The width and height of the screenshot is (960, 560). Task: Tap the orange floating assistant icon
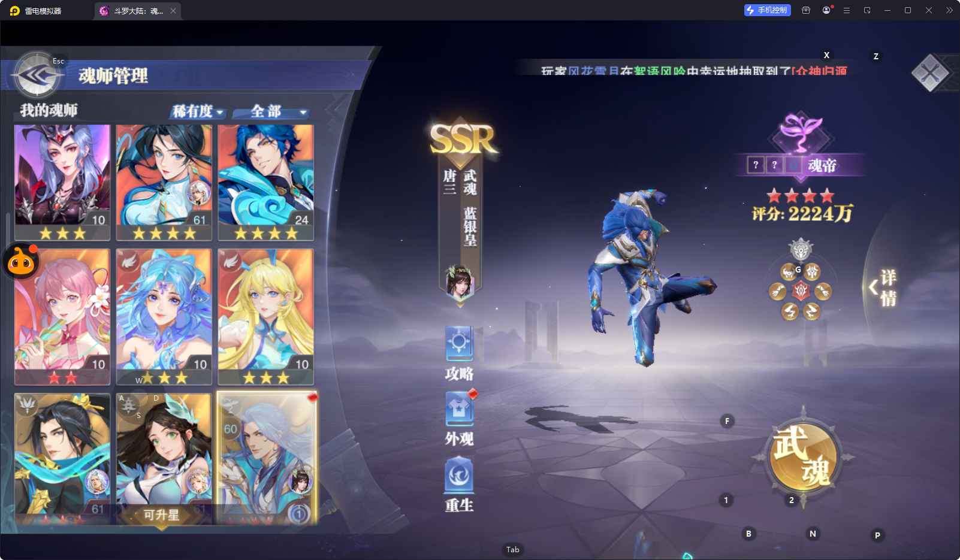[22, 261]
